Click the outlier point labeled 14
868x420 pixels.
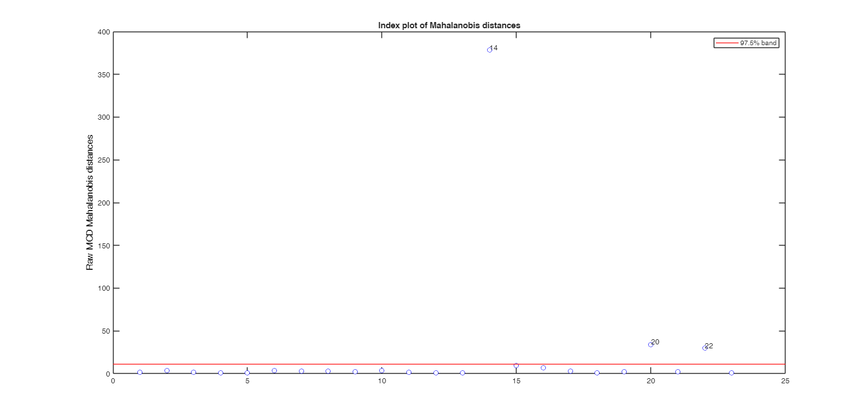click(489, 50)
